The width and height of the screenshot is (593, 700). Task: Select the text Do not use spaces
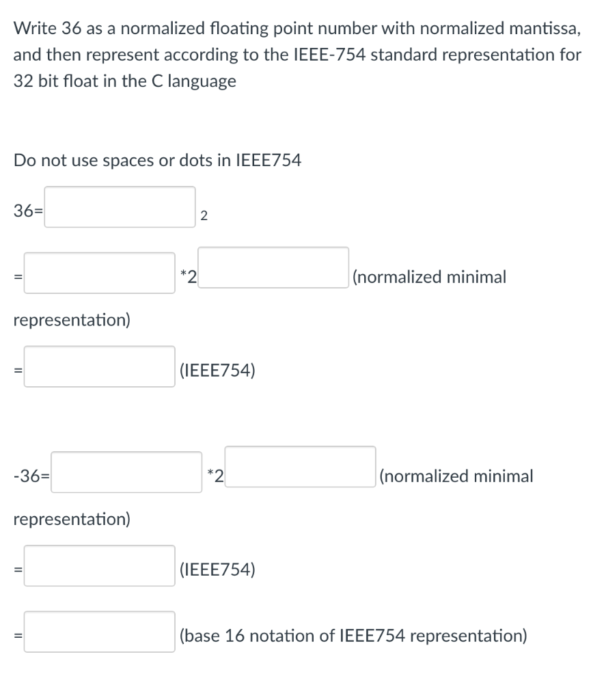coord(89,160)
